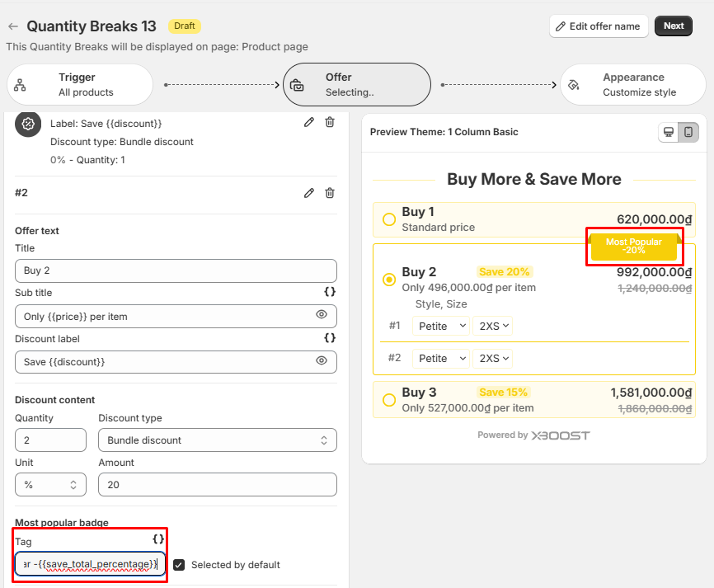Toggle Sub title visibility eye icon

coord(322,315)
